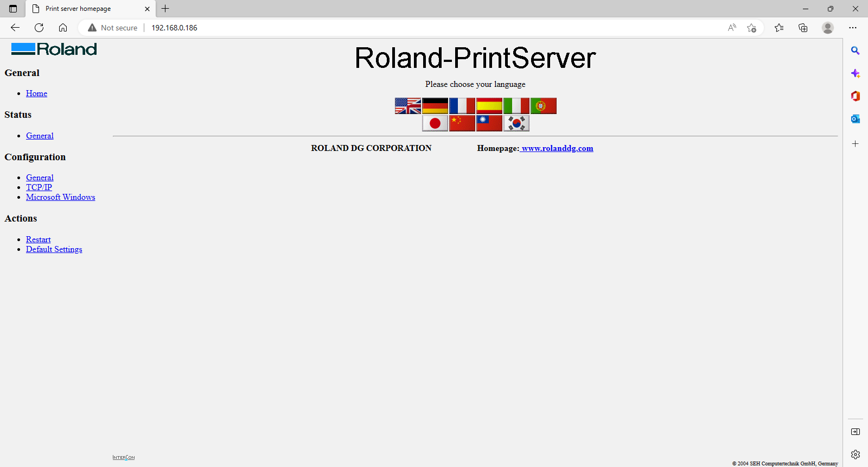Screen dimensions: 868x467
Task: Select the Japanese flag
Action: pyautogui.click(x=435, y=123)
